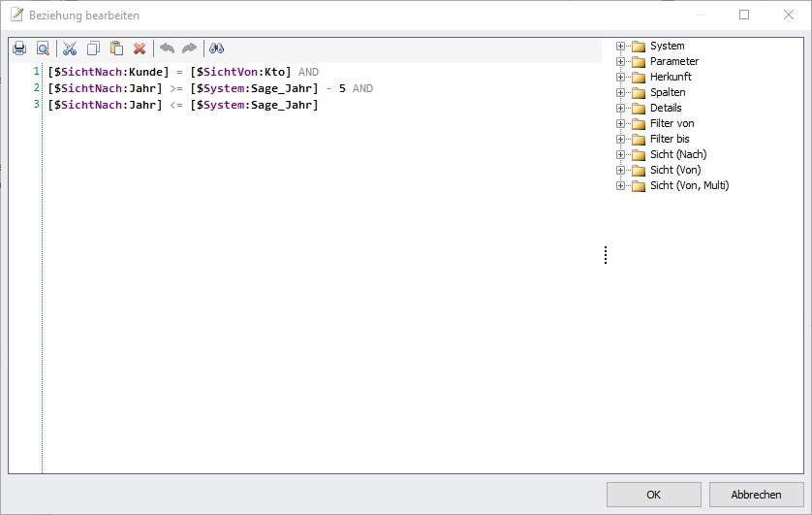Viewport: 812px width, 515px height.
Task: Expand the Sicht (Von) tree node
Action: (x=620, y=171)
